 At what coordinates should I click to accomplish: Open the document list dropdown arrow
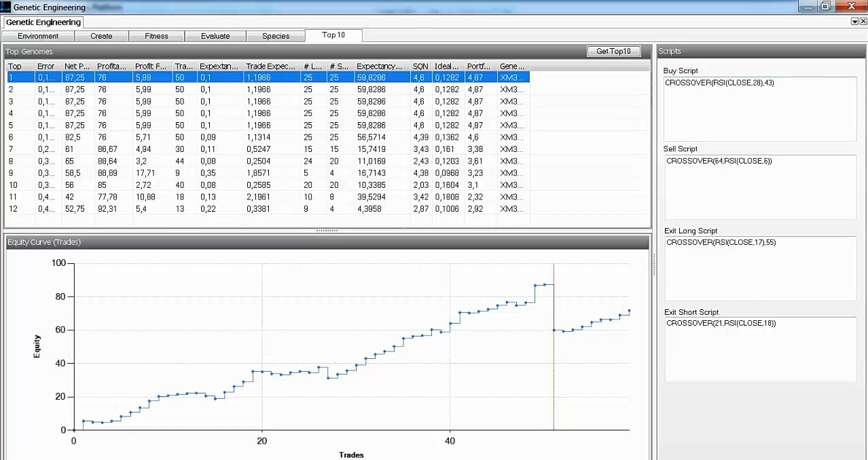(x=854, y=22)
